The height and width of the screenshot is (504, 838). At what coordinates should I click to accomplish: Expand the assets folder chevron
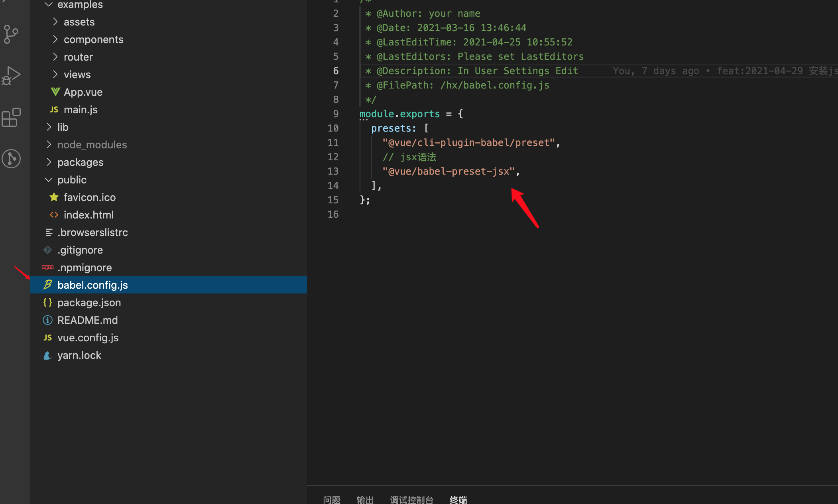(55, 22)
